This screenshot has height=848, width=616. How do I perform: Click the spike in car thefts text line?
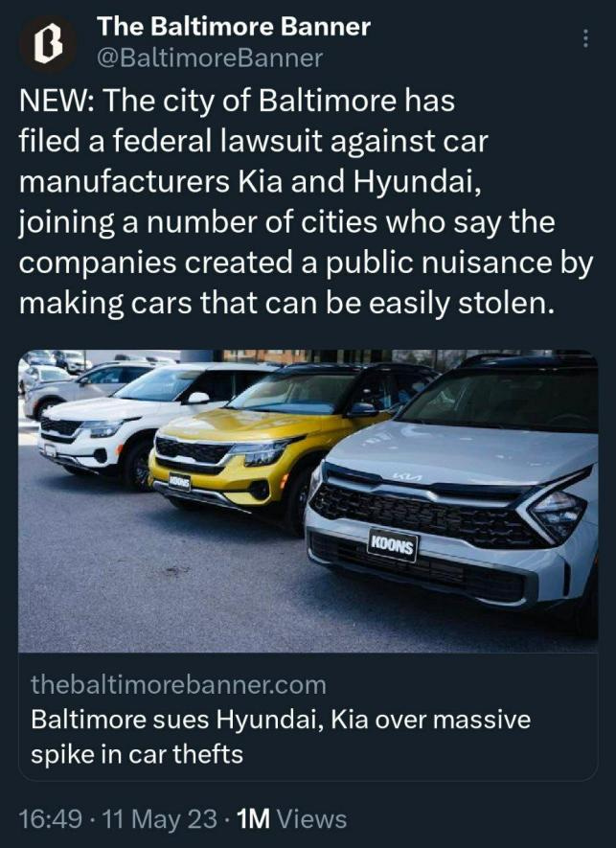(x=137, y=754)
